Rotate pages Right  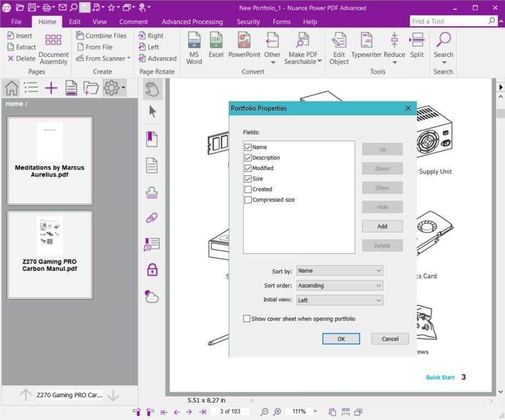click(x=150, y=36)
